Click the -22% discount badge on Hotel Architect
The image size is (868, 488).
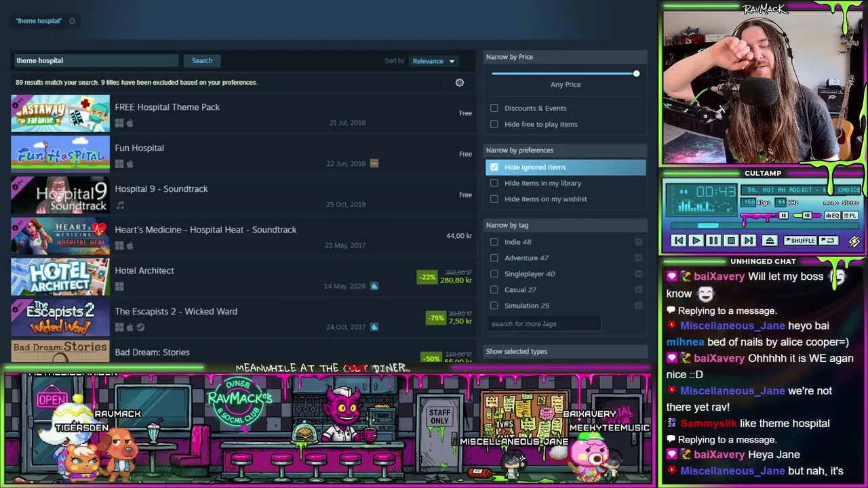[427, 277]
